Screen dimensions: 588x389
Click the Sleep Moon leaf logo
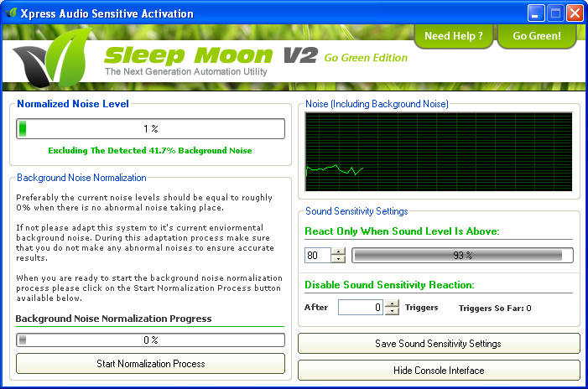click(53, 57)
